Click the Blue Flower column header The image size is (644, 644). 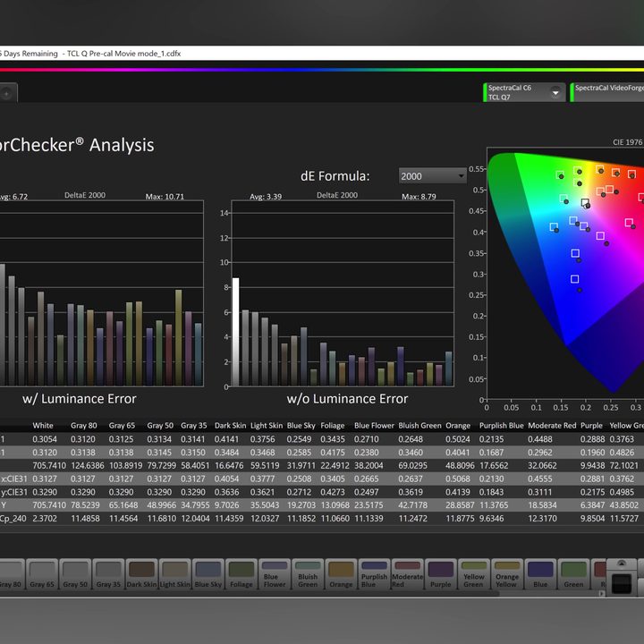[374, 426]
